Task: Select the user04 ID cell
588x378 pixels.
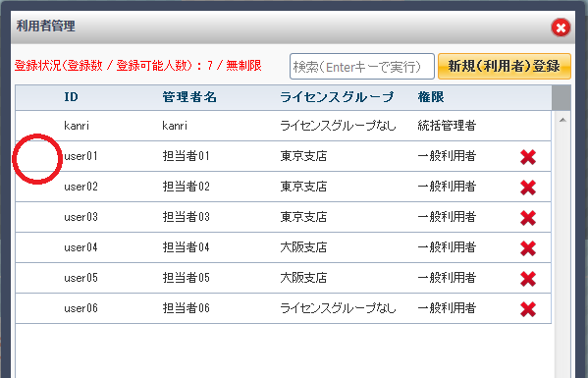Action: click(x=81, y=247)
